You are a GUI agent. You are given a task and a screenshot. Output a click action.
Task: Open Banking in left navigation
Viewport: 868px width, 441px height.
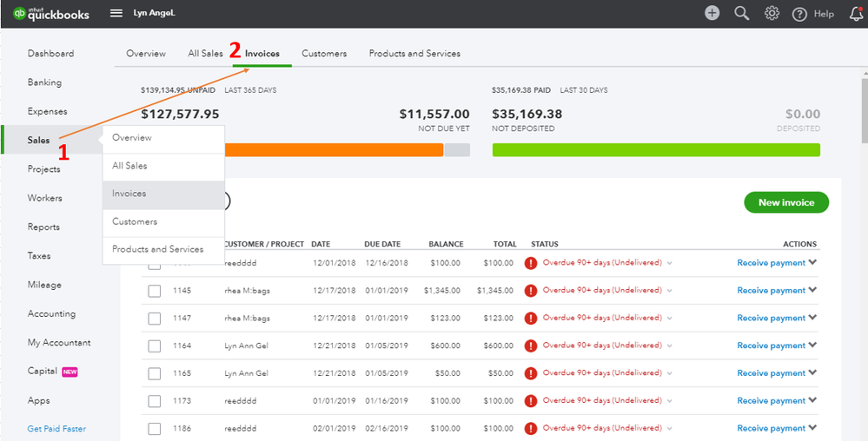point(45,82)
